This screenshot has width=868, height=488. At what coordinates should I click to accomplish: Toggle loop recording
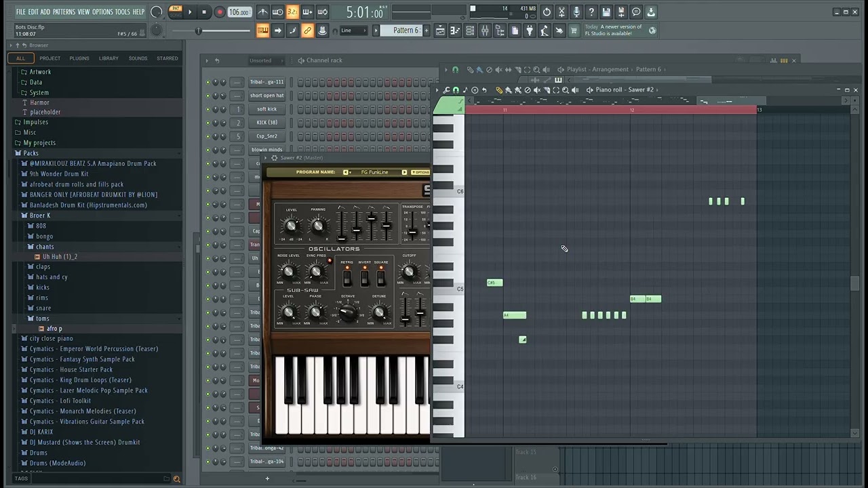322,12
